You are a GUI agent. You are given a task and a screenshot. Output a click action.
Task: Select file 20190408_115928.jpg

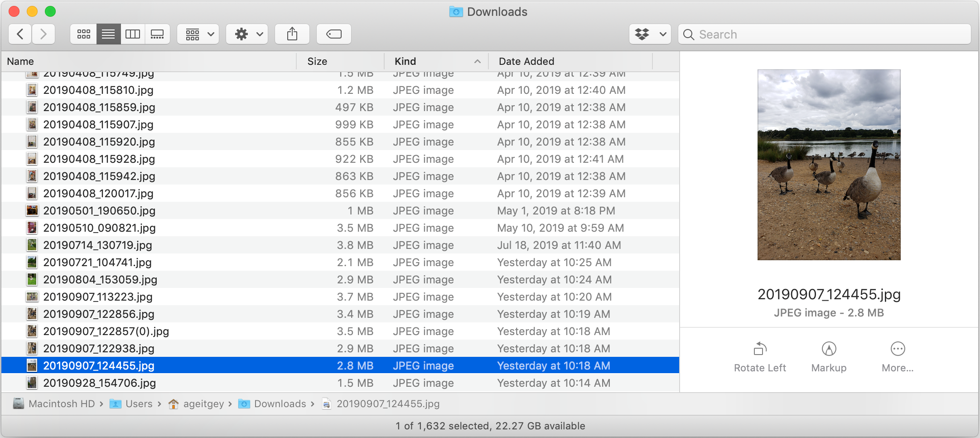click(x=340, y=159)
